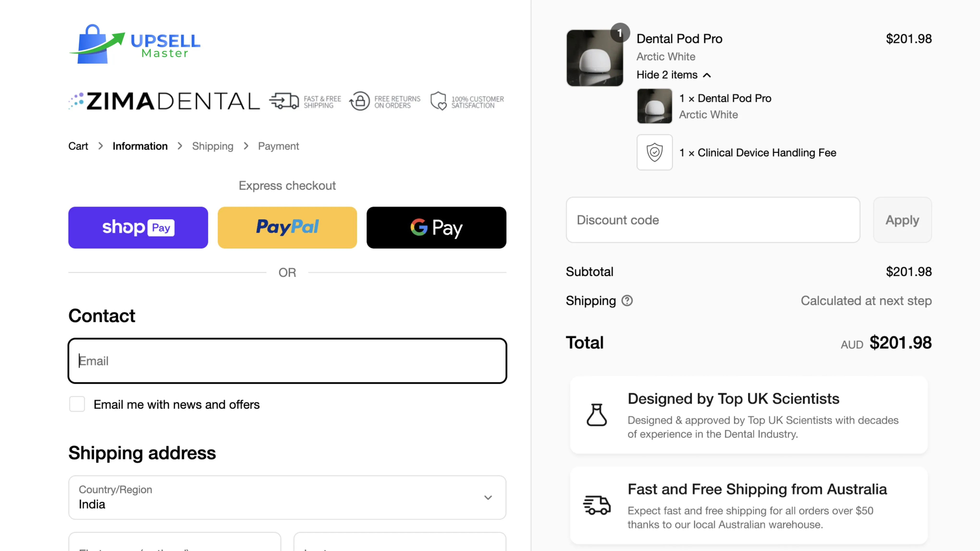Select the Payment breadcrumb step
Image resolution: width=980 pixels, height=551 pixels.
(x=278, y=146)
